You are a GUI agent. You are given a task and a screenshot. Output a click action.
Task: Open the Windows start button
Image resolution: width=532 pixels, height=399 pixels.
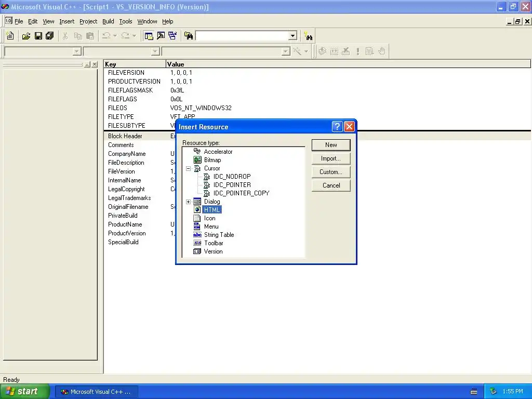[25, 392]
